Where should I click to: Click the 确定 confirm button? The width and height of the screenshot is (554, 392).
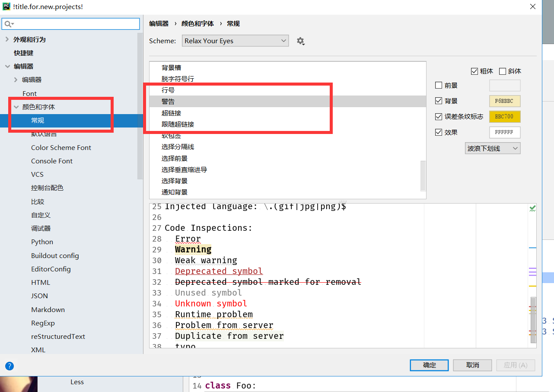click(429, 365)
